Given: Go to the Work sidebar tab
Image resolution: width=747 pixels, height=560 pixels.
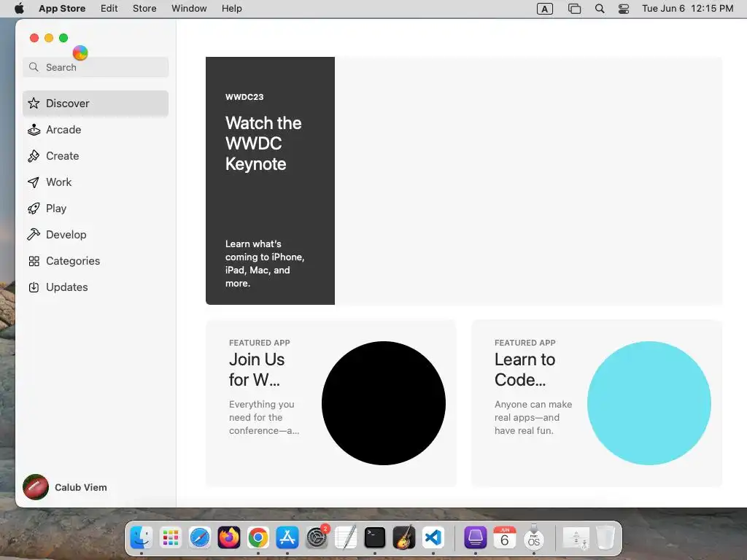Looking at the screenshot, I should pos(96,182).
